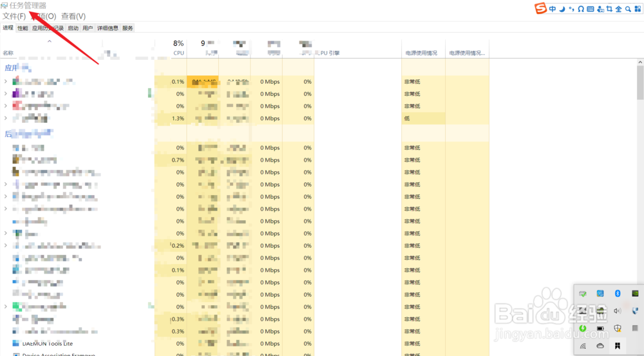The width and height of the screenshot is (644, 356).
Task: Toggle half/full-width moon icon in Sogou bar
Action: (562, 8)
